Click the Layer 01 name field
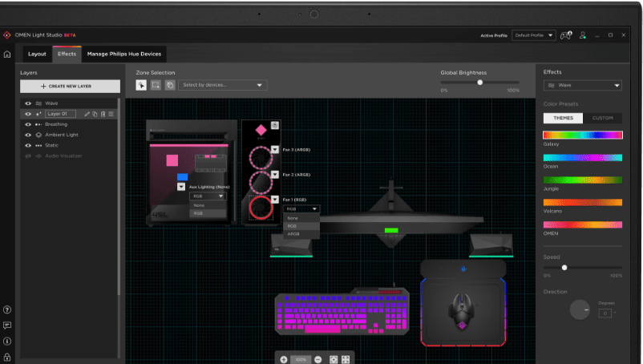This screenshot has height=364, width=643. click(x=60, y=114)
